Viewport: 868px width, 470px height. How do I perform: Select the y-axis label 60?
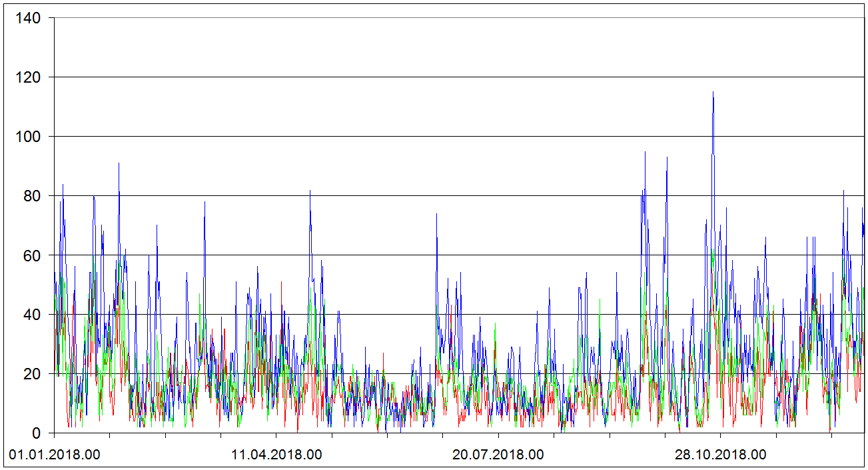(31, 255)
